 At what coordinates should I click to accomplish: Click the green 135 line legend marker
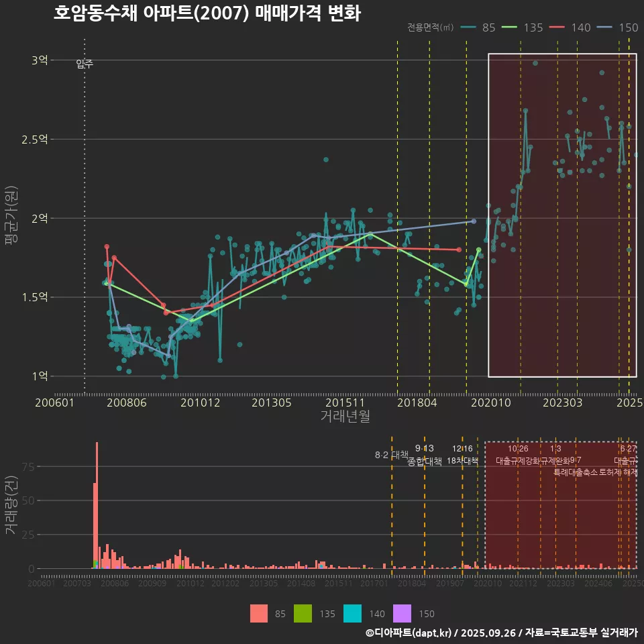click(x=511, y=28)
